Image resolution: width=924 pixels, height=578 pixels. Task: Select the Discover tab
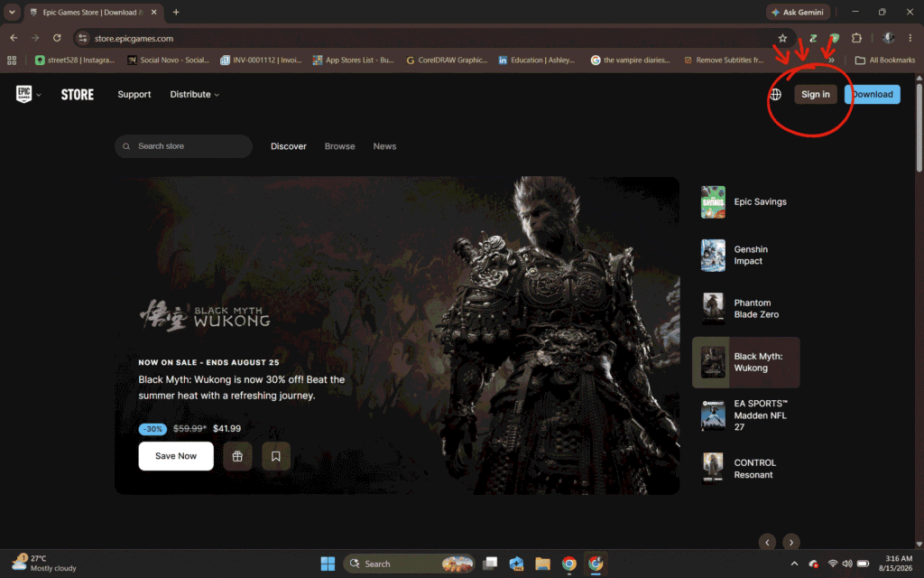coord(288,146)
